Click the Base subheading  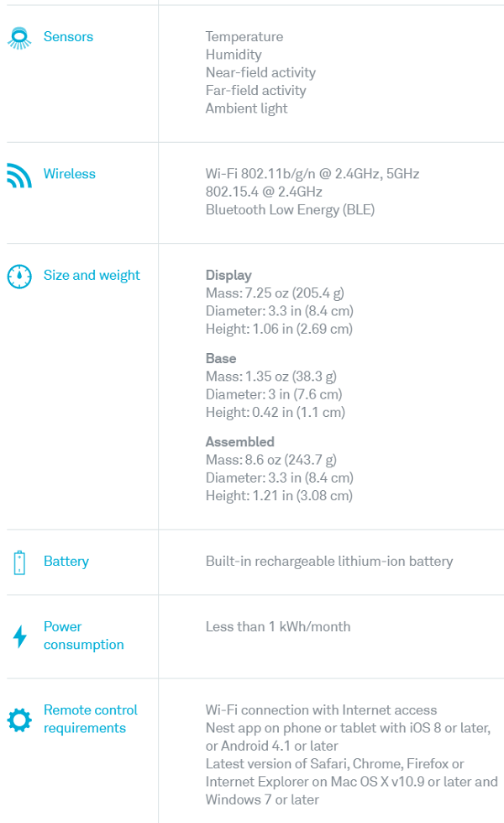click(221, 359)
